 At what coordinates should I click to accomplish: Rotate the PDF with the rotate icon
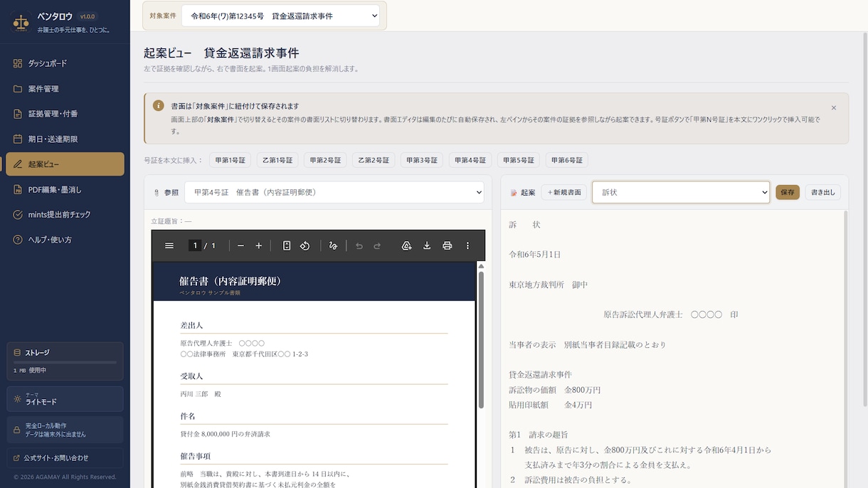click(305, 245)
